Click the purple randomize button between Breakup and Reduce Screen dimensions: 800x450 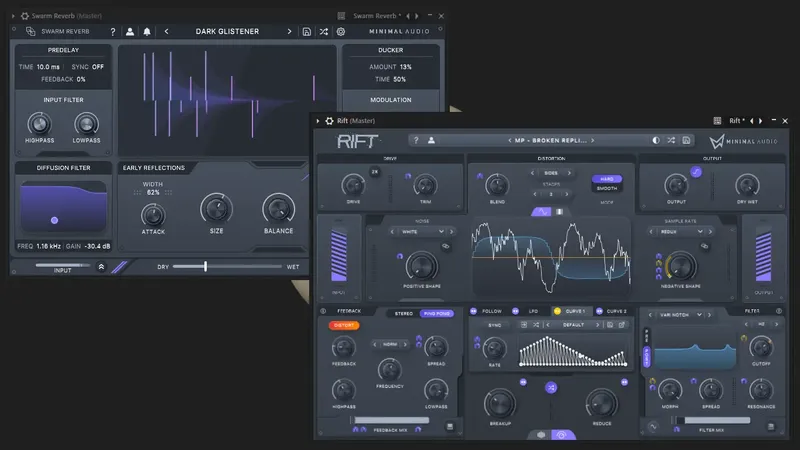pyautogui.click(x=551, y=388)
